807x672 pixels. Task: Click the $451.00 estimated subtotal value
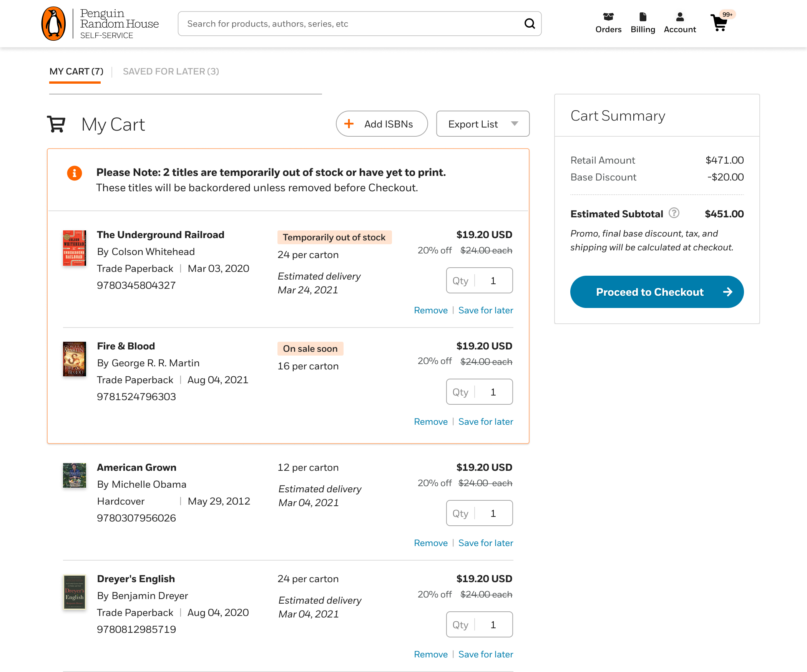tap(724, 214)
